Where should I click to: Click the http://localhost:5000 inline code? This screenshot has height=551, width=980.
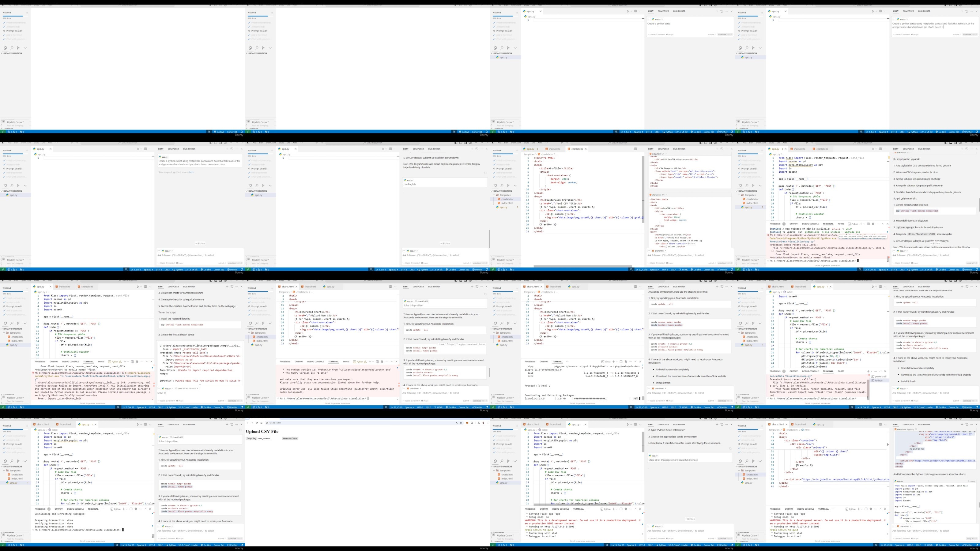tap(922, 234)
